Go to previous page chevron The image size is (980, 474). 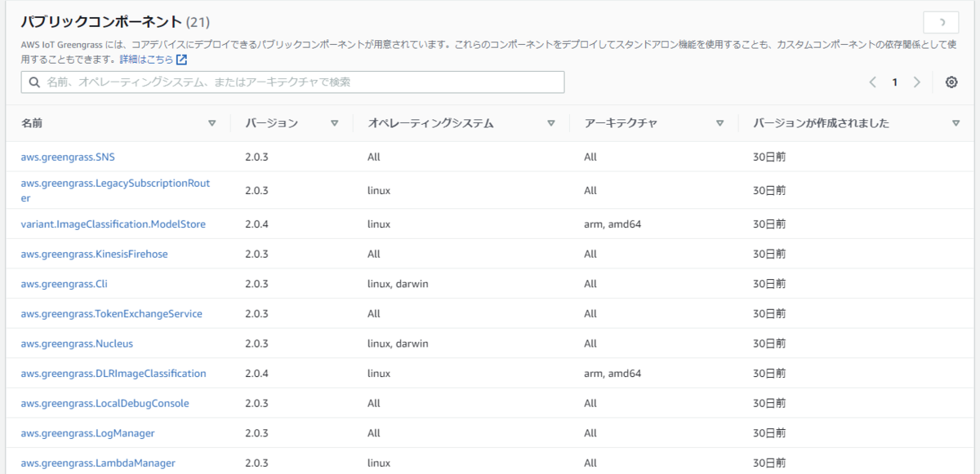[873, 82]
